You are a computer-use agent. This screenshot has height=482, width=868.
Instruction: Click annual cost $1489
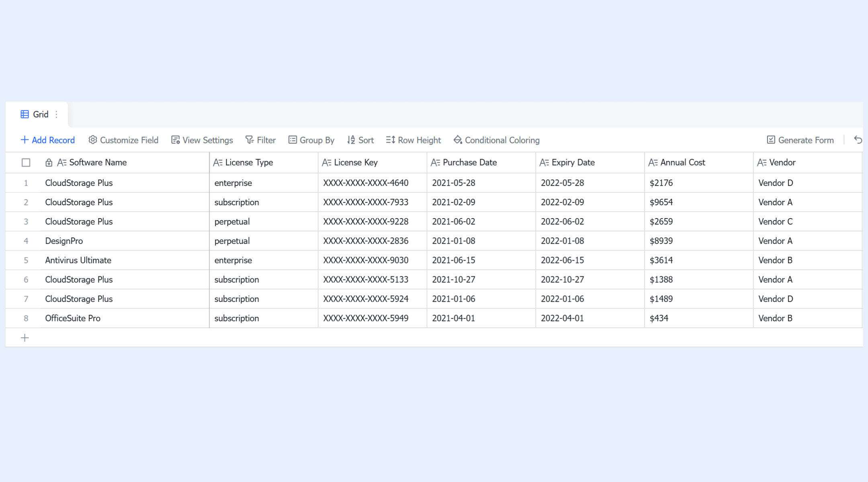pos(699,299)
